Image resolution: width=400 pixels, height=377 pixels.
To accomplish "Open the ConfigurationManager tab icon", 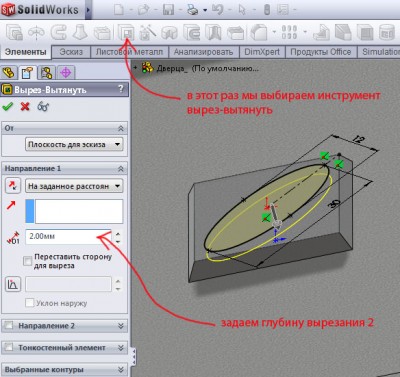I will click(x=46, y=72).
